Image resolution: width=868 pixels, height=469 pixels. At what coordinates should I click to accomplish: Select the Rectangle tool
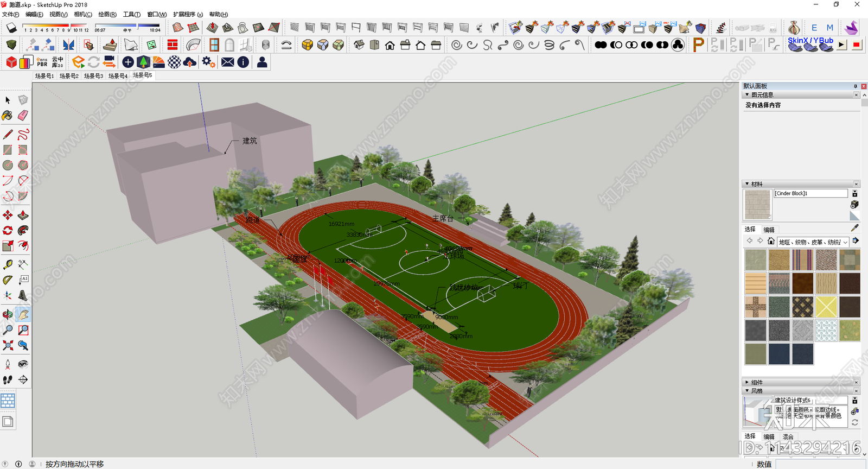pos(8,149)
